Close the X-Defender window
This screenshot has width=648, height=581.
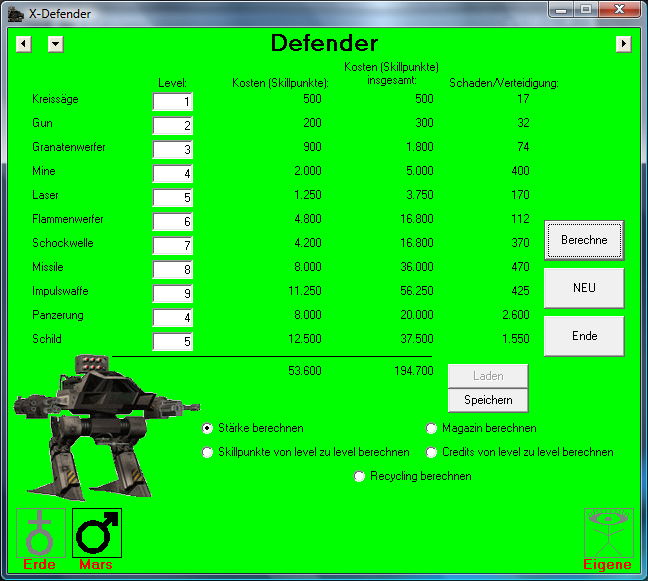click(619, 10)
